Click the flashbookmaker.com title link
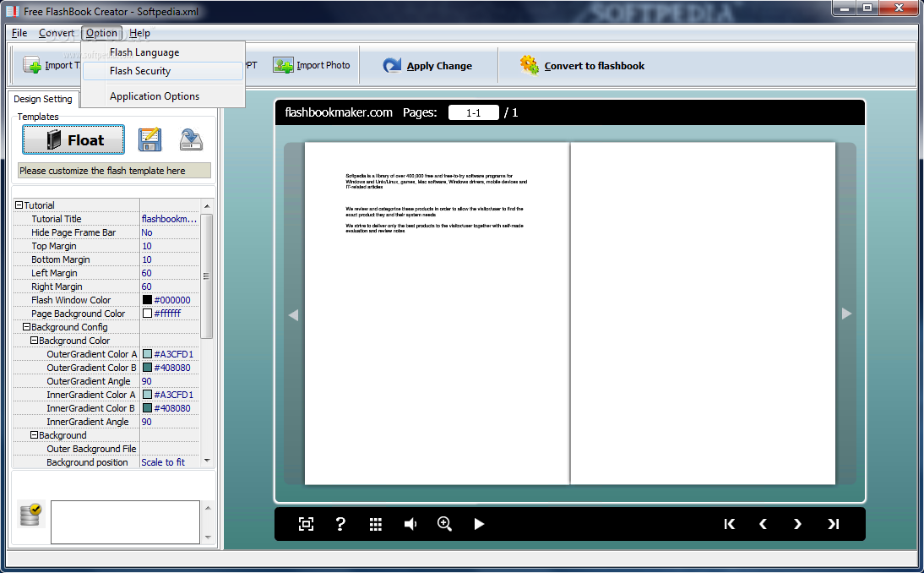The height and width of the screenshot is (573, 924). coord(338,112)
